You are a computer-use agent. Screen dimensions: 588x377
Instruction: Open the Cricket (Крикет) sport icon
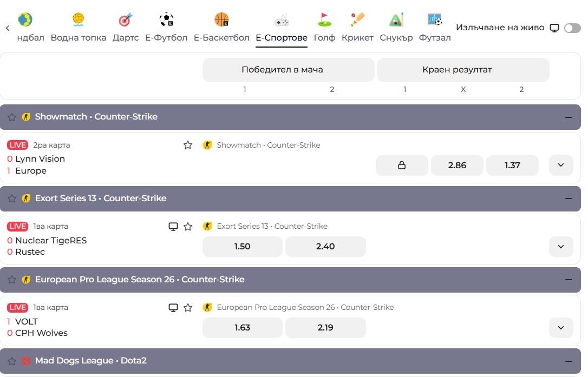tap(357, 20)
